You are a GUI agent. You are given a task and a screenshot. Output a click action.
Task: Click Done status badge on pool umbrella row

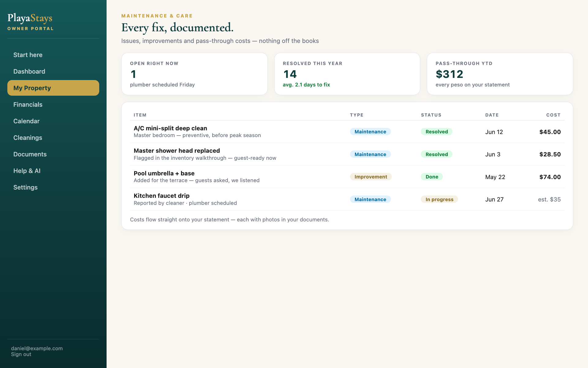coord(432,177)
